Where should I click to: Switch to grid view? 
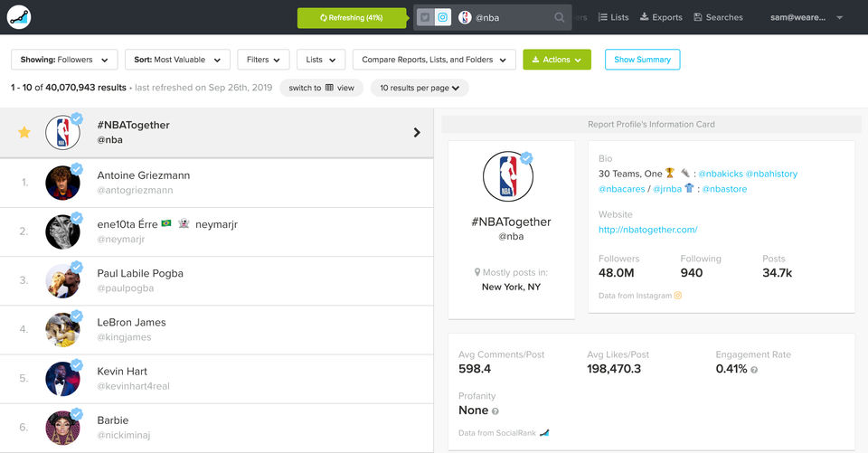[x=321, y=88]
